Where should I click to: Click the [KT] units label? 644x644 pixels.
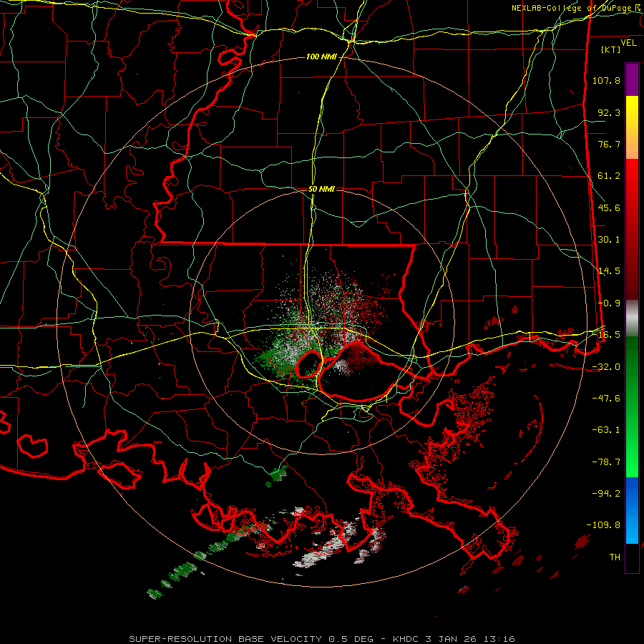tap(611, 49)
